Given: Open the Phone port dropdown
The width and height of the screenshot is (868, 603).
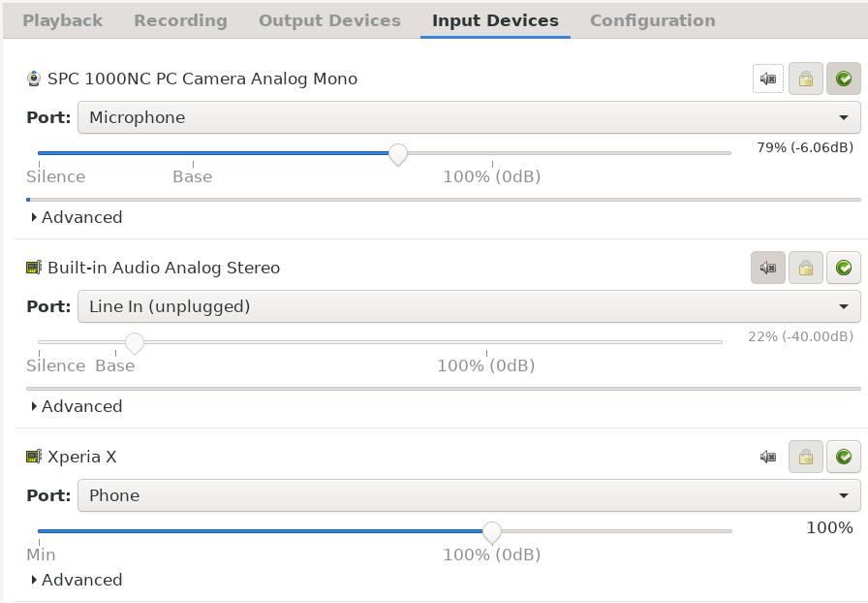Looking at the screenshot, I should [x=469, y=495].
